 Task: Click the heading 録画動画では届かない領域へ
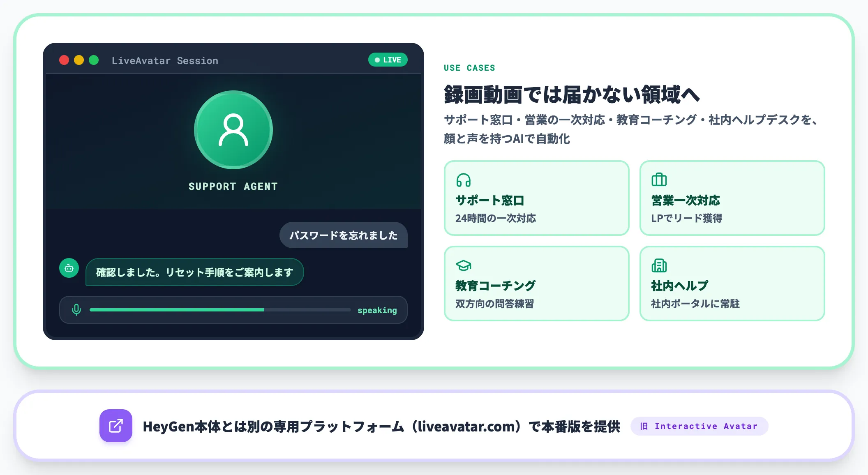click(x=572, y=95)
